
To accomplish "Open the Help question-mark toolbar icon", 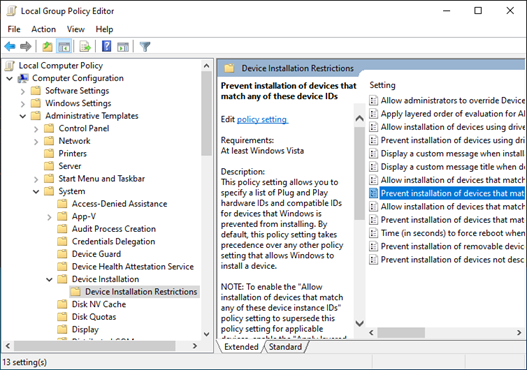I will (107, 46).
